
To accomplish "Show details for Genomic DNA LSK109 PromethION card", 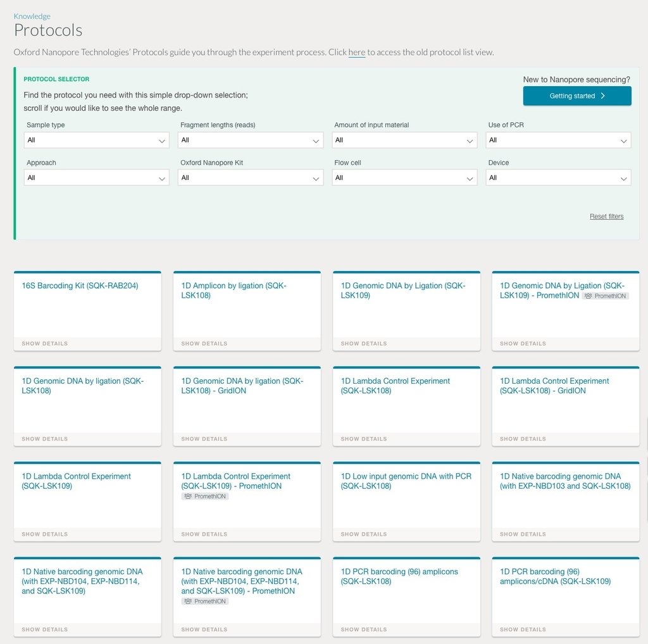I will (523, 344).
